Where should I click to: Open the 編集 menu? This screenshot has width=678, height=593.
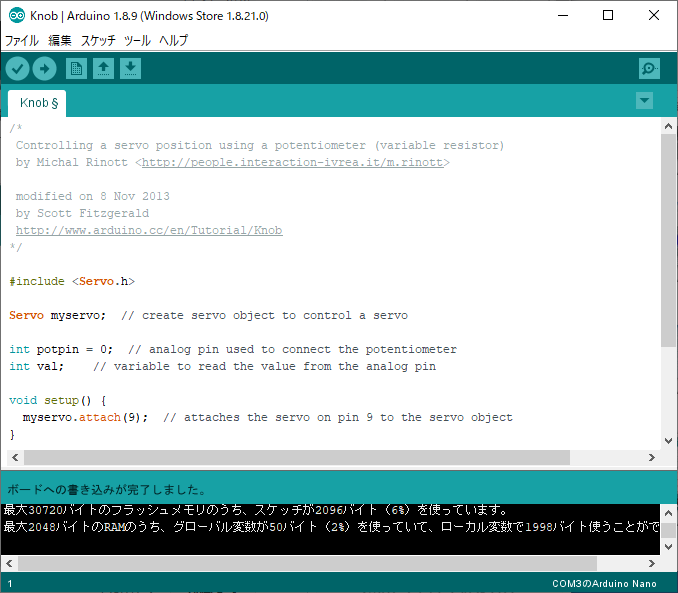coord(60,41)
